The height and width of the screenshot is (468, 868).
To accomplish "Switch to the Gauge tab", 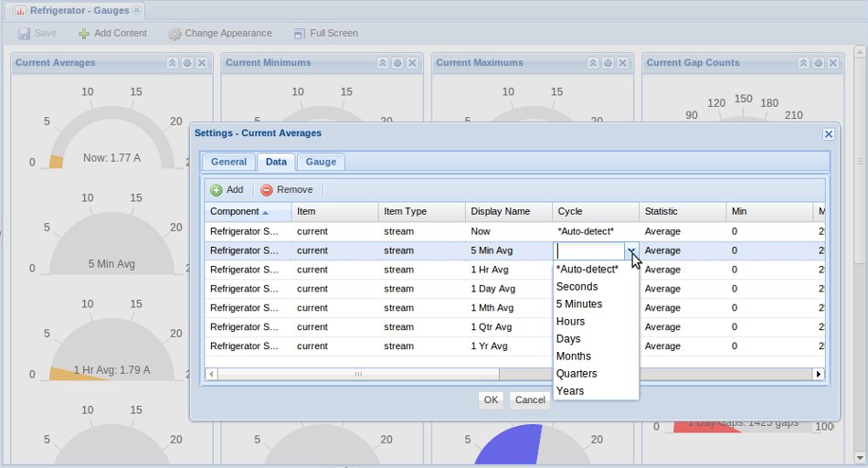I will [x=321, y=162].
